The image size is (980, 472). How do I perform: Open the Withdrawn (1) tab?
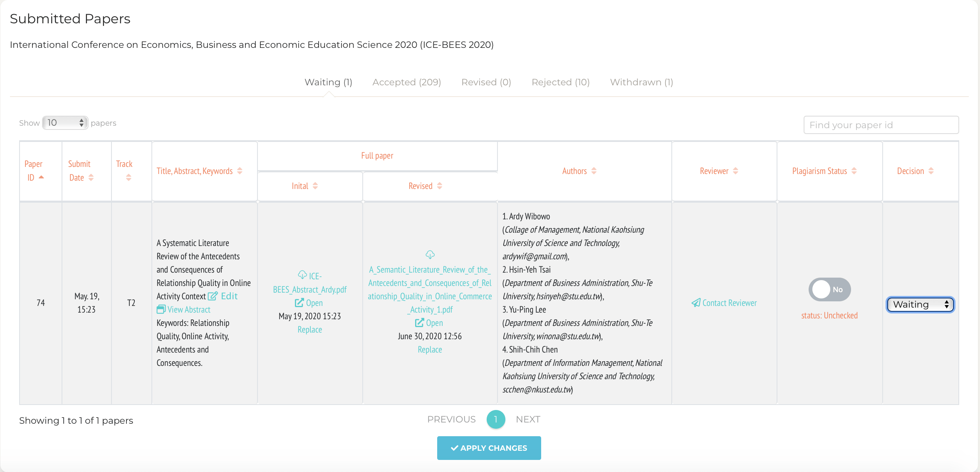point(641,82)
